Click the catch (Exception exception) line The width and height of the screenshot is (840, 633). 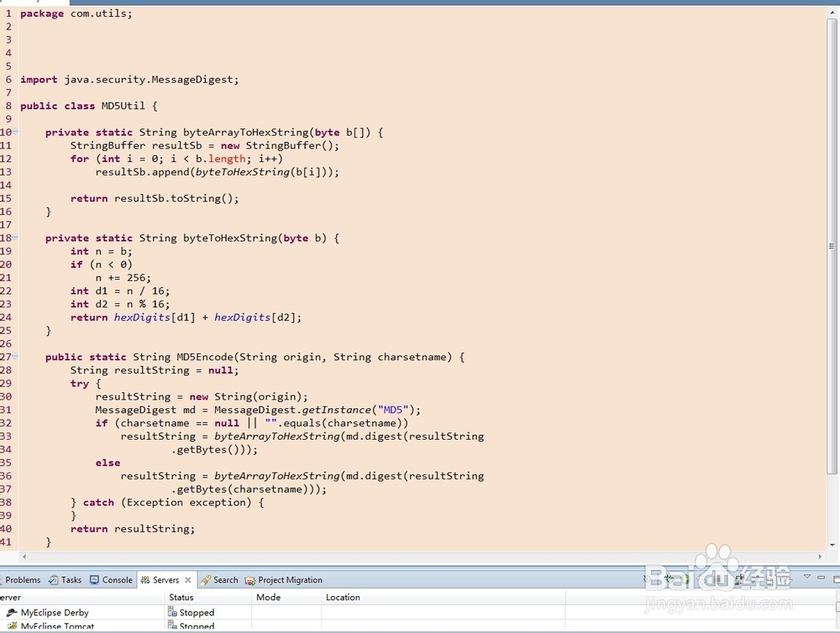167,502
